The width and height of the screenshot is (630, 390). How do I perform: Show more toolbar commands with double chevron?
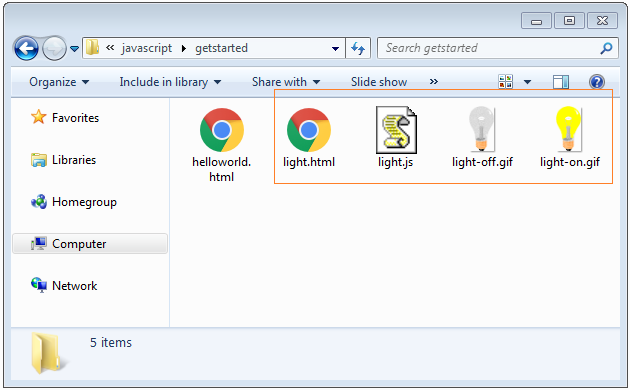[x=434, y=82]
